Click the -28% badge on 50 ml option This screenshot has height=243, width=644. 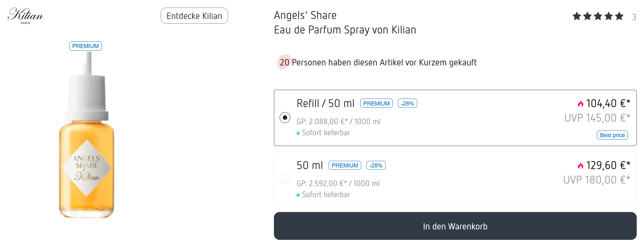click(x=376, y=165)
